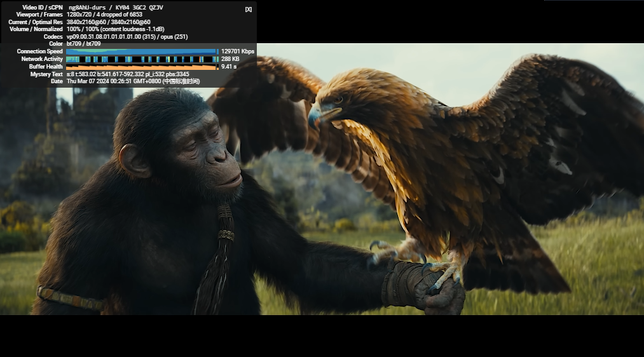Close the stats for nerds panel
The width and height of the screenshot is (644, 357).
pyautogui.click(x=248, y=9)
